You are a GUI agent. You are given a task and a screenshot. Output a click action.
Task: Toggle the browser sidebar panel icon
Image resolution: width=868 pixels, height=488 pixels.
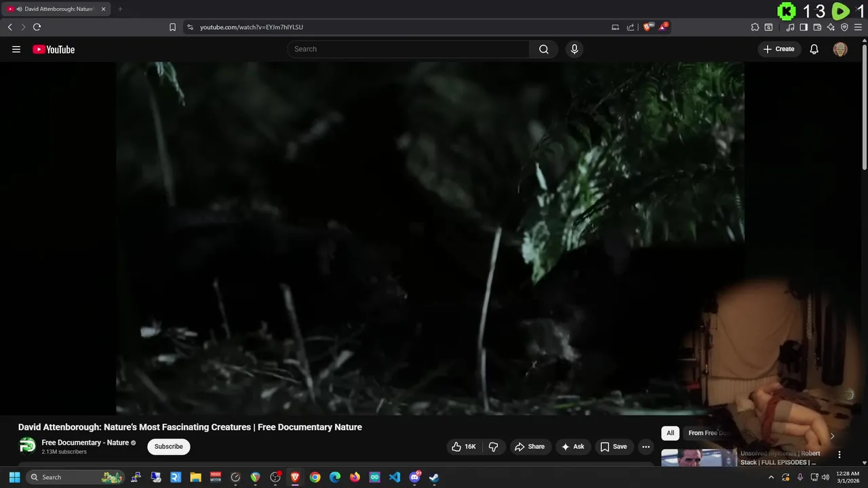(x=804, y=27)
